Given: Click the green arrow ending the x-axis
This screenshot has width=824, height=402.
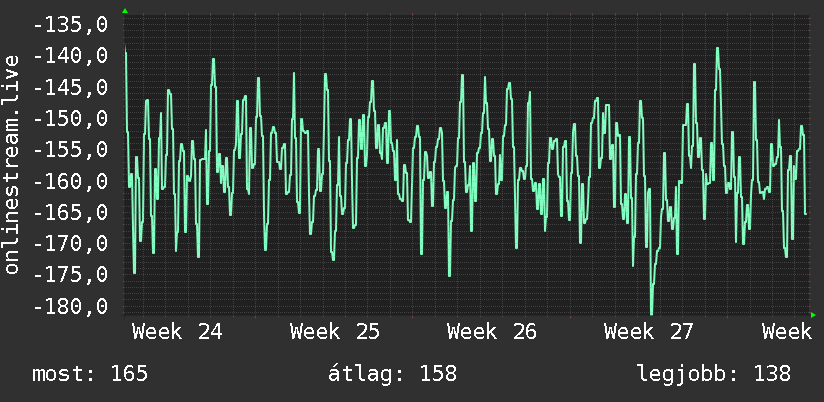Looking at the screenshot, I should [x=813, y=315].
